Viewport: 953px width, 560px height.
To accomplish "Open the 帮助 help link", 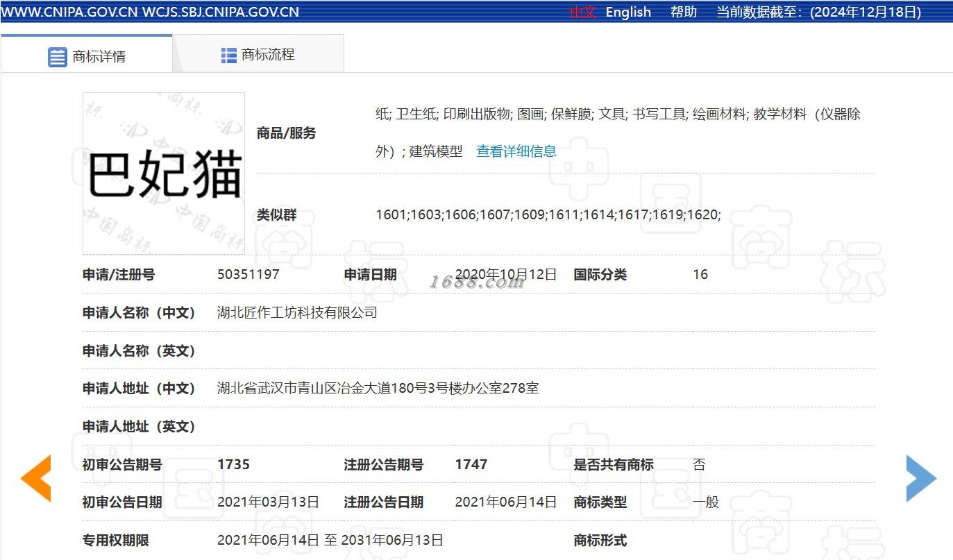I will click(x=684, y=12).
